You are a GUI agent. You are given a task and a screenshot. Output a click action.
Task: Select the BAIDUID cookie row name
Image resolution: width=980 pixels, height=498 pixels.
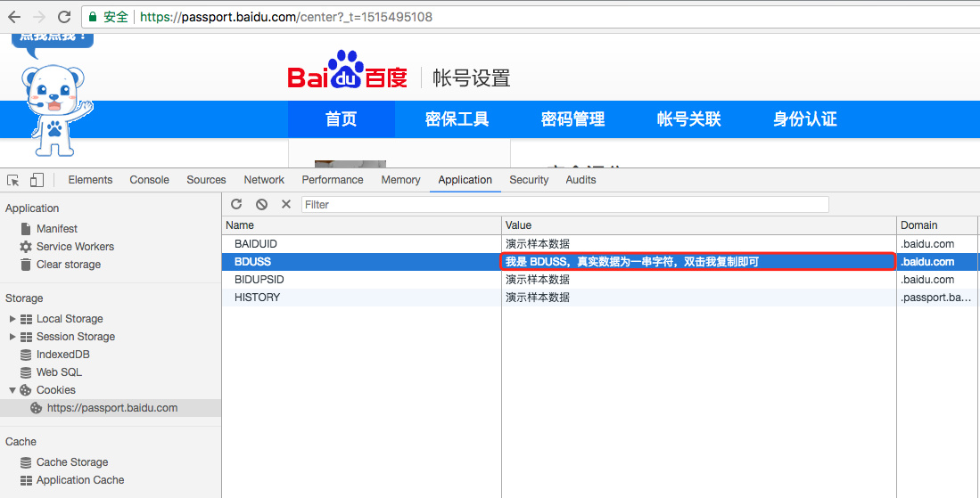click(256, 244)
